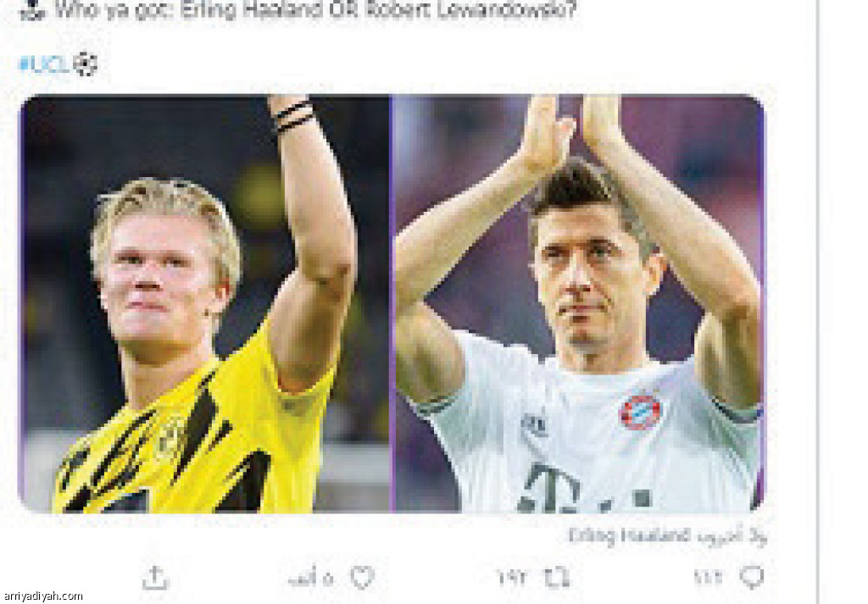View the Lewandowski photo in white kit
This screenshot has height=604, width=868.
tap(579, 303)
